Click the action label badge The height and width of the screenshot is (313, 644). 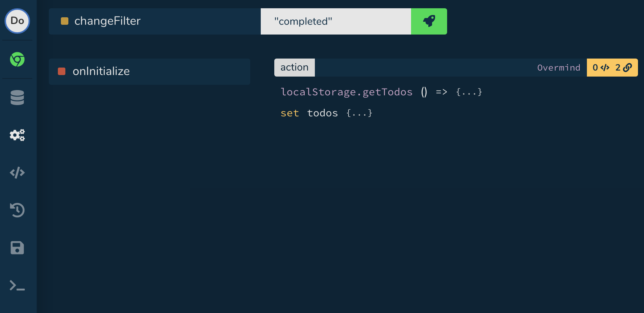click(x=294, y=68)
